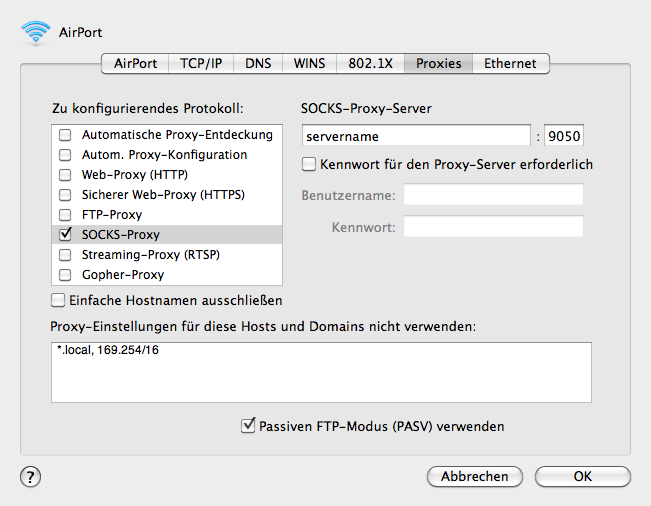The width and height of the screenshot is (651, 506).
Task: Disable Passiven FTP-Modus (PASV) verwenden
Action: 248,426
